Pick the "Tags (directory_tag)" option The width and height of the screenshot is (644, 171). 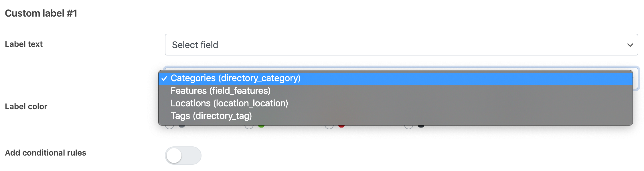(211, 116)
